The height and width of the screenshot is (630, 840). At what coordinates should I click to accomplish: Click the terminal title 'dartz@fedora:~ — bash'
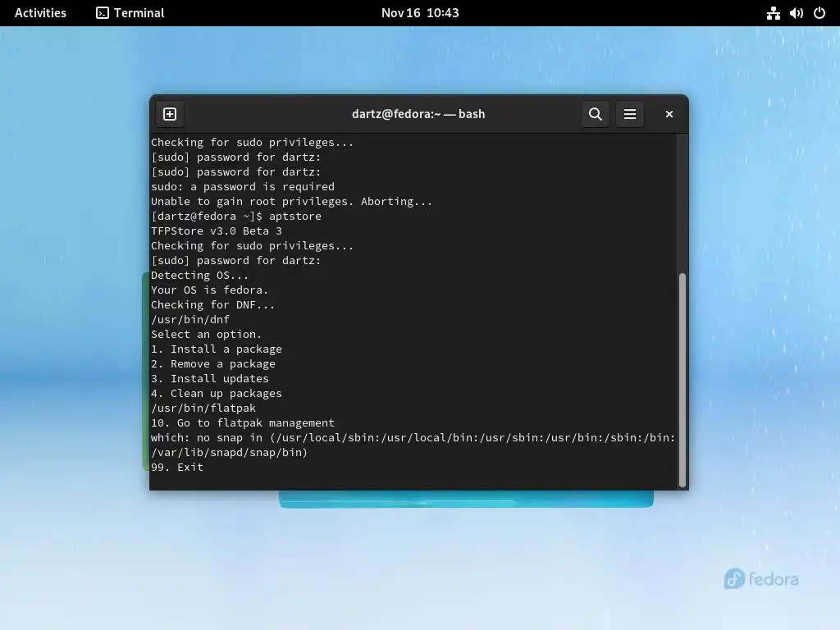click(418, 114)
